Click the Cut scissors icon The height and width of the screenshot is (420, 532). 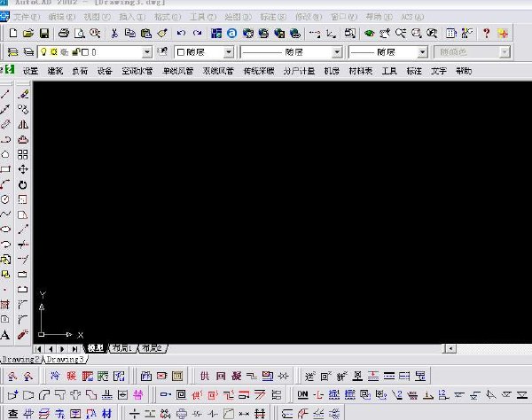[x=114, y=33]
